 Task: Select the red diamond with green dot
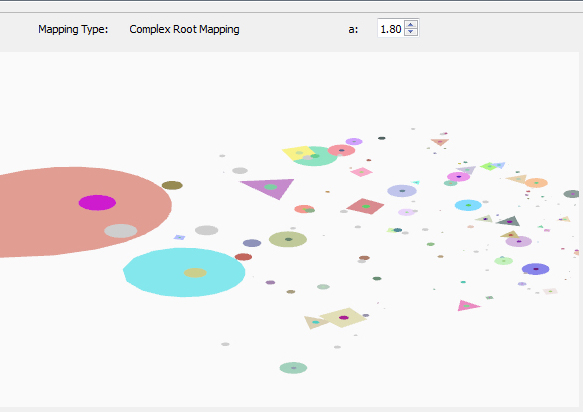(x=365, y=206)
